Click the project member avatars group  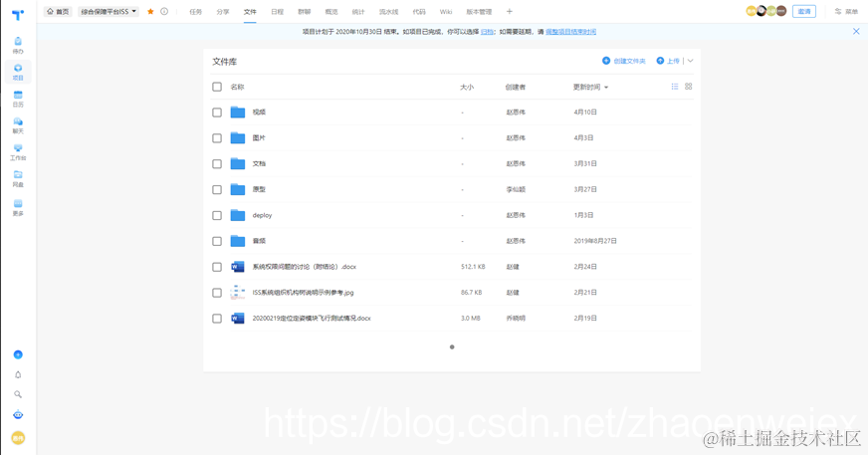pyautogui.click(x=766, y=11)
